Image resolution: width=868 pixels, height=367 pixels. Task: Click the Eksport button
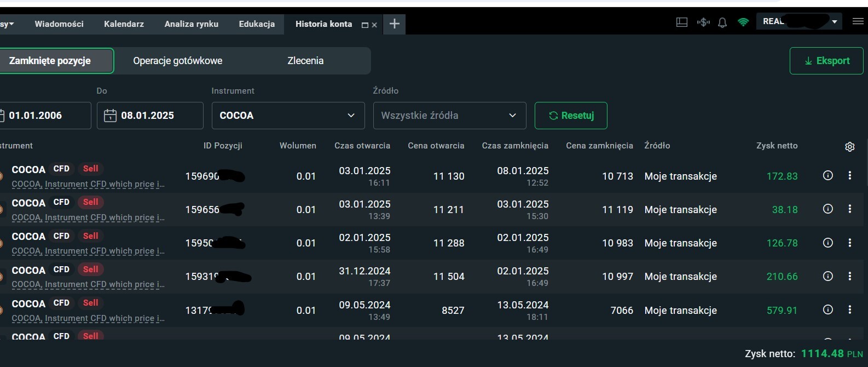(x=826, y=61)
